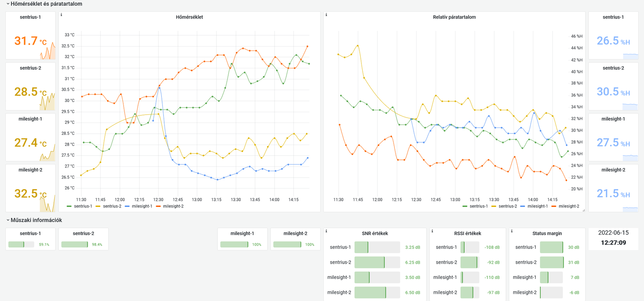Click the date and time clock panel
This screenshot has height=301, width=644.
click(x=613, y=238)
